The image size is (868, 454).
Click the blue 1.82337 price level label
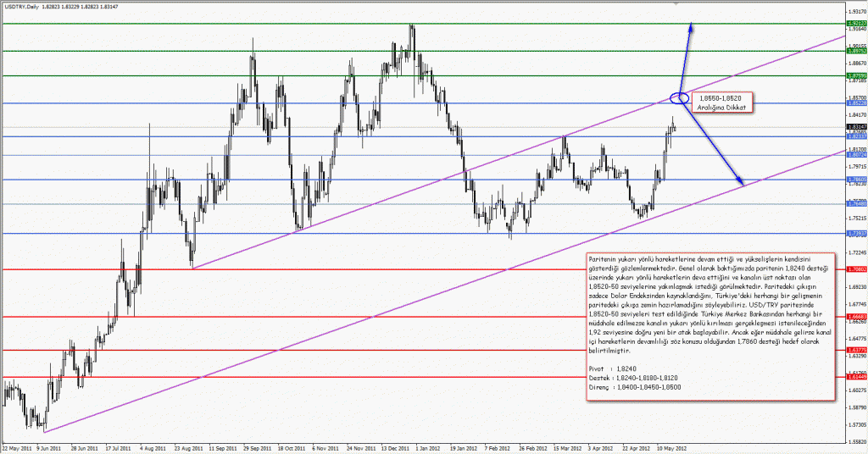pyautogui.click(x=856, y=136)
